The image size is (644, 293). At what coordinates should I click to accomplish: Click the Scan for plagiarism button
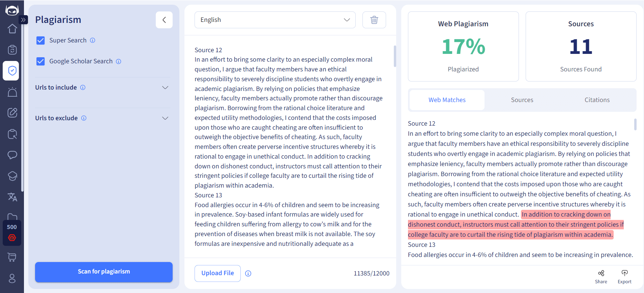[x=104, y=272]
